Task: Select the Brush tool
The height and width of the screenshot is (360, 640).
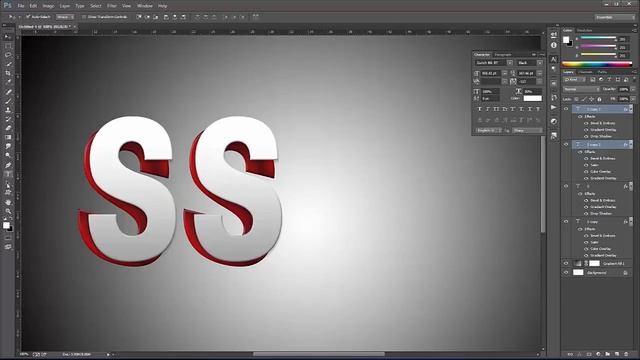Action: pos(8,101)
